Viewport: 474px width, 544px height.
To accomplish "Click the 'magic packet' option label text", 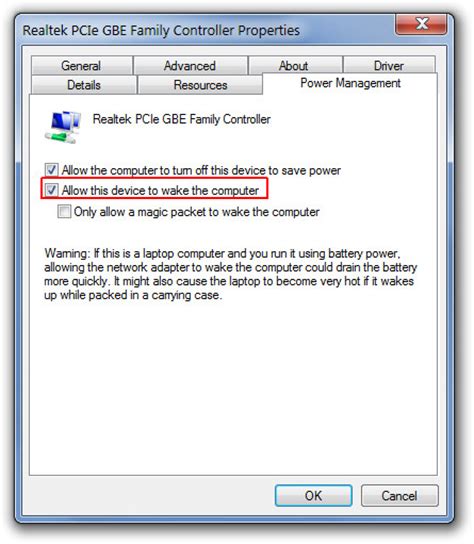I will (x=197, y=212).
